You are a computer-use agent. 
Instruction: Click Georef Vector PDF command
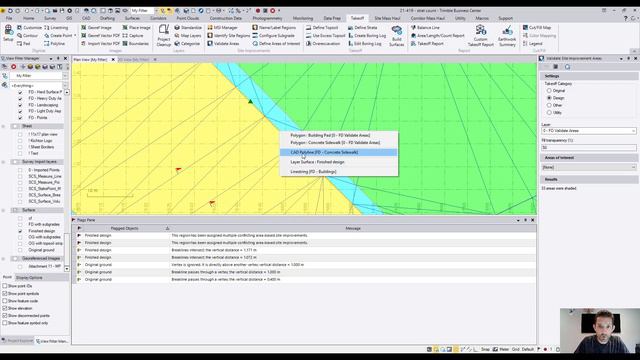100,36
